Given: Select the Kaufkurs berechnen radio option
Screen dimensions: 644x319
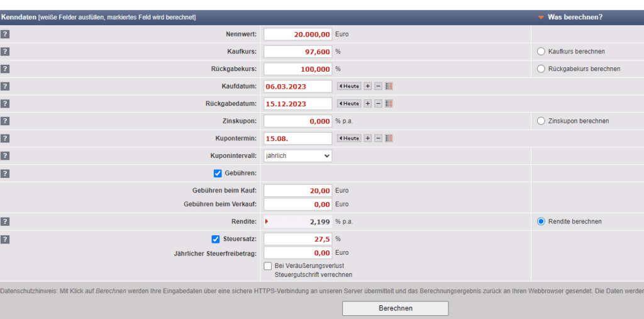Looking at the screenshot, I should pyautogui.click(x=540, y=52).
